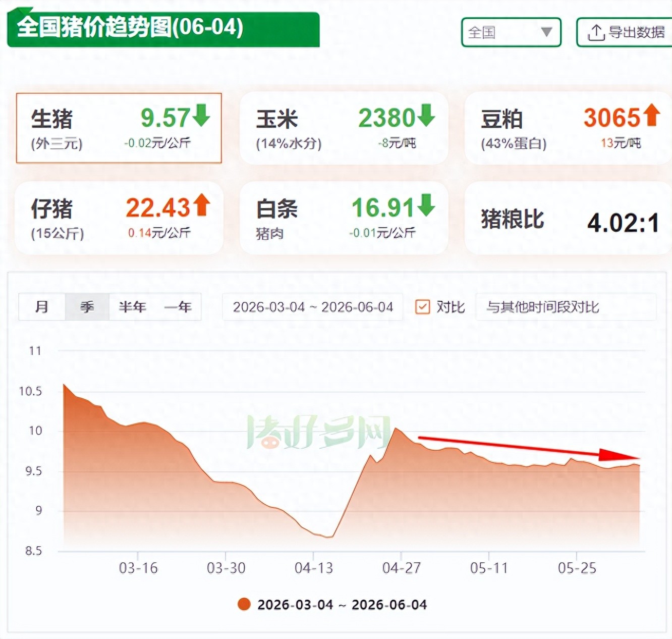
Task: Toggle the orange legend dot 2026-03-04 ~ 2026-06-04
Action: click(244, 604)
